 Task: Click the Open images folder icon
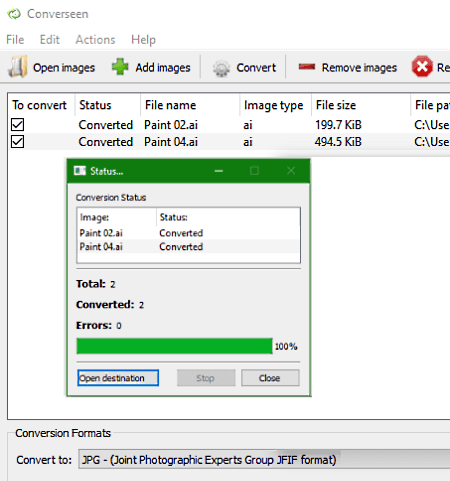coord(18,67)
